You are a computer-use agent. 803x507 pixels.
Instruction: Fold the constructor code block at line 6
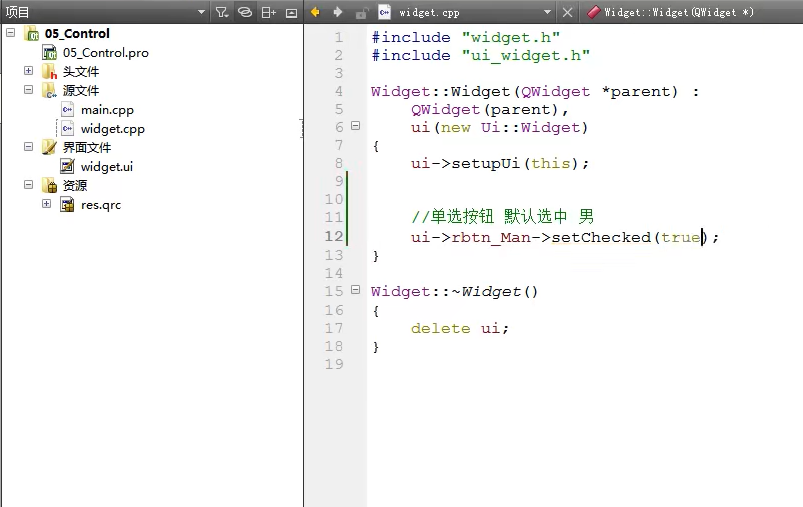point(355,125)
